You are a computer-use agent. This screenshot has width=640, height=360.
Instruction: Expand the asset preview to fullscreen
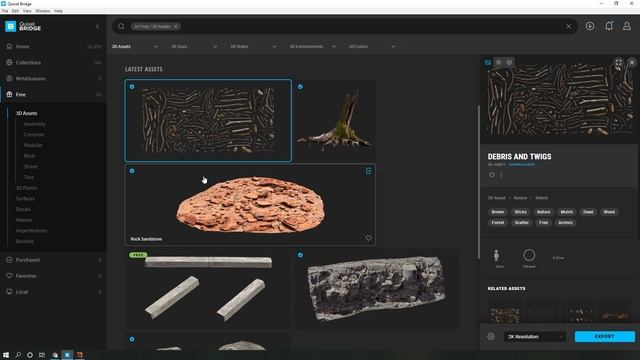pos(618,62)
